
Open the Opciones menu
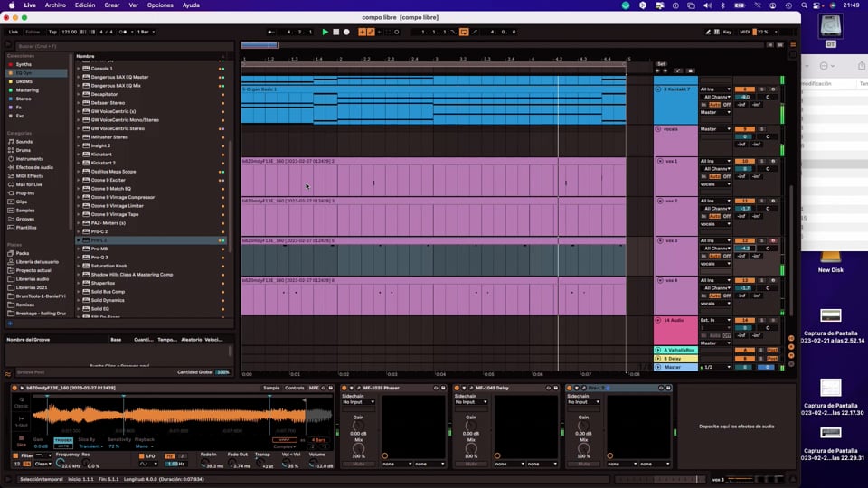point(160,5)
